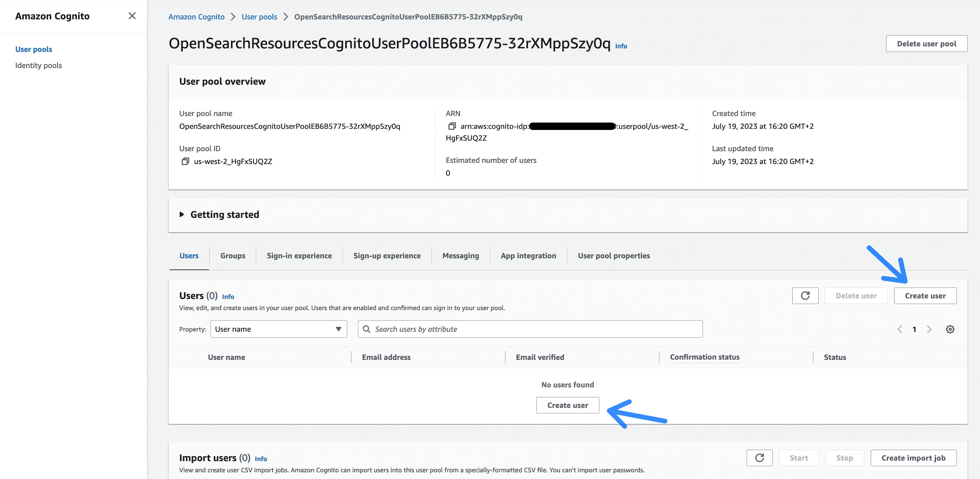Refresh the Import users list

pos(759,458)
